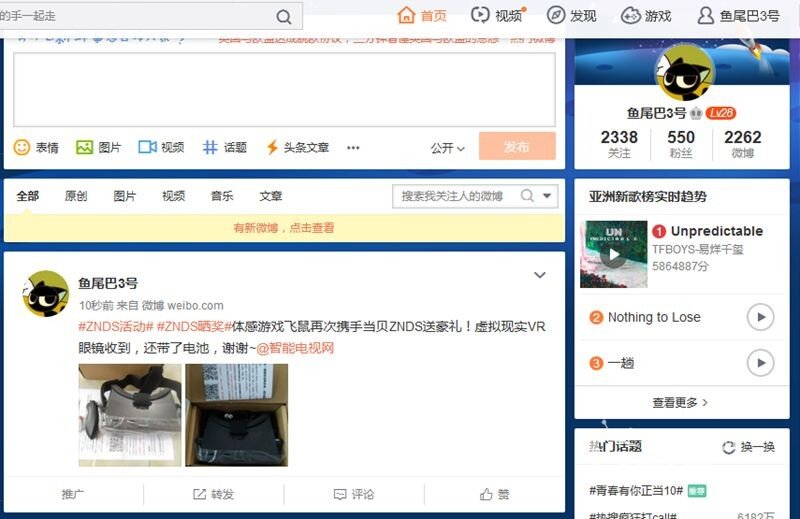Screen dimensions: 800x519
Task: Open the #青春有你正当10# topic
Action: click(x=636, y=491)
